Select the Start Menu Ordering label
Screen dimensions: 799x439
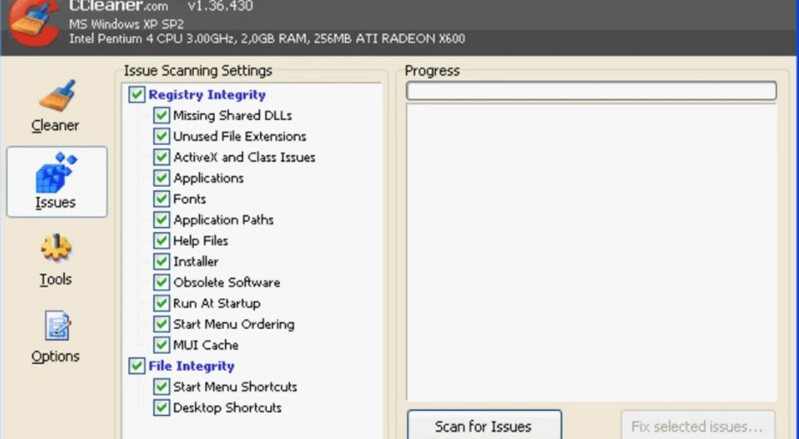tap(233, 324)
